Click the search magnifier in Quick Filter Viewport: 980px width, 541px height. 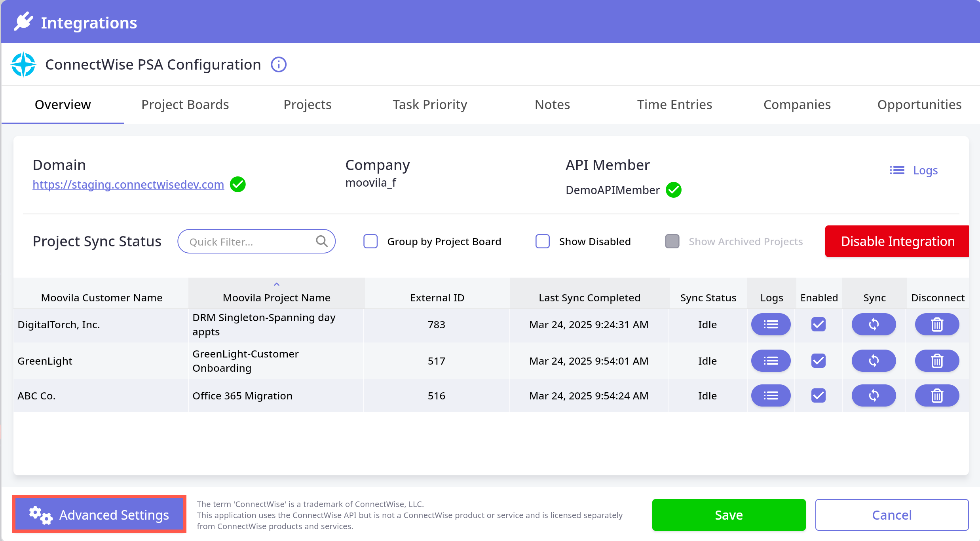pos(322,241)
